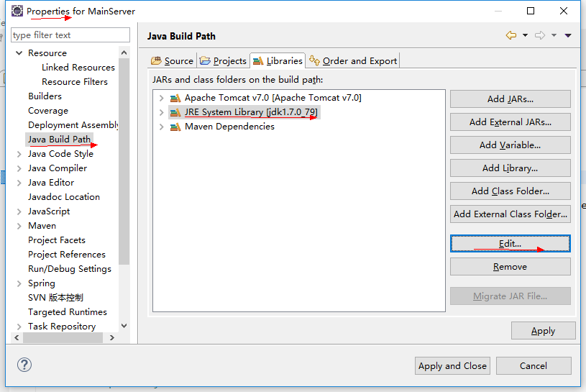The image size is (586, 392).
Task: Click the Add JARs... button
Action: pos(510,99)
